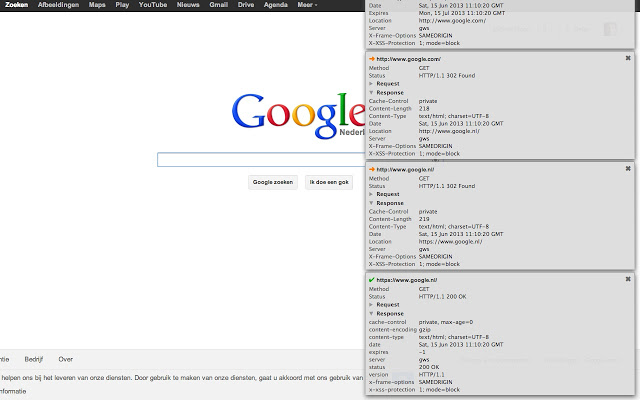The height and width of the screenshot is (400, 640).
Task: Close the https://www.google.nl/ request panel
Action: click(628, 279)
